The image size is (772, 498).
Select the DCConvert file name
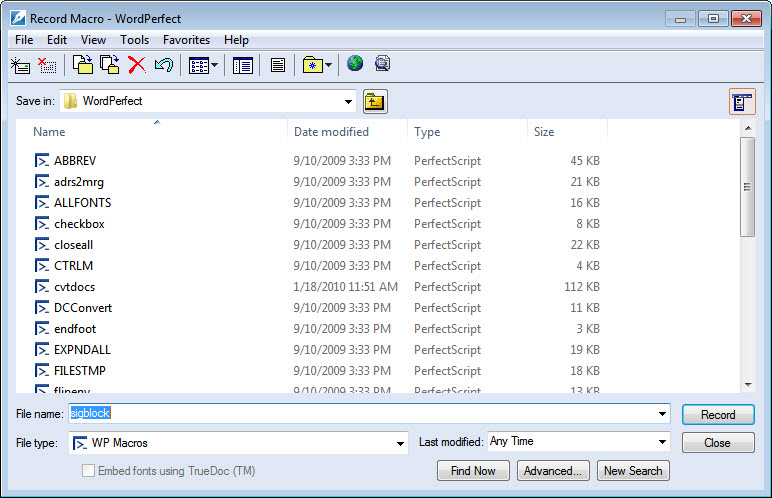[83, 308]
